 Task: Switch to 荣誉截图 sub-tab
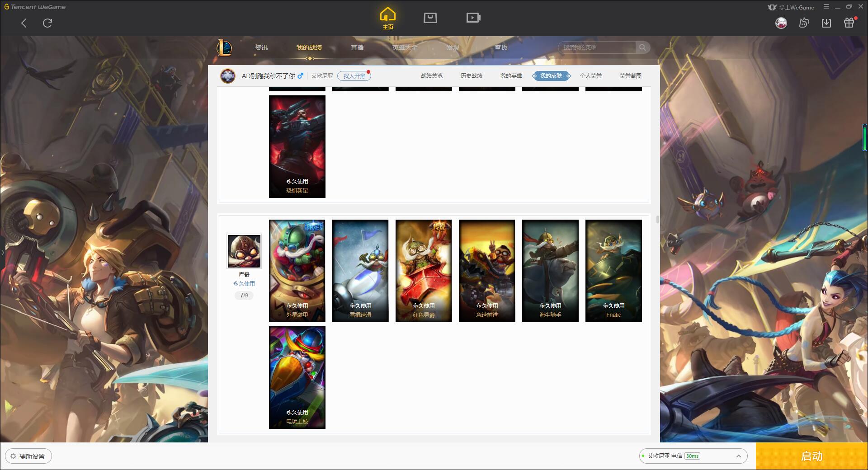tap(631, 76)
